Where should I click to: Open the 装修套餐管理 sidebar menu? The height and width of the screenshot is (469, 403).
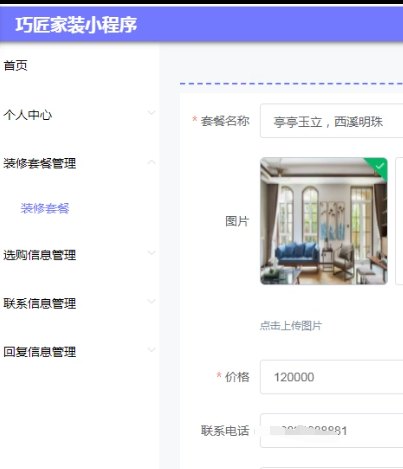[x=40, y=164]
